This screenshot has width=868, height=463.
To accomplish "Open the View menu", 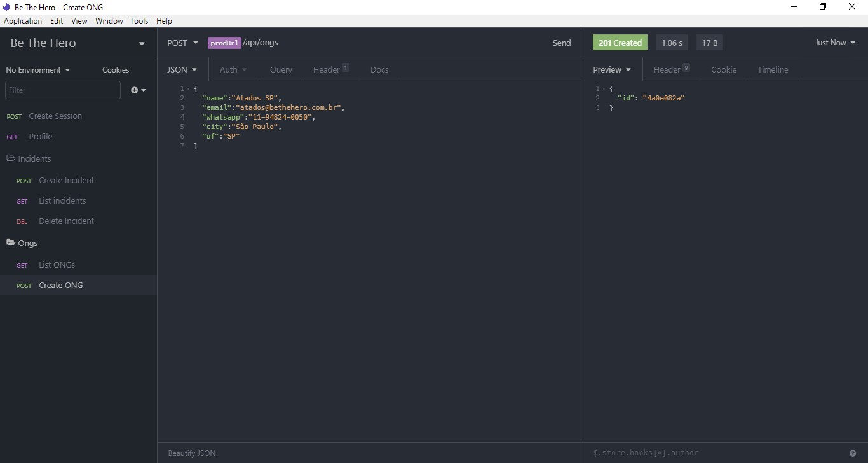I will point(79,21).
